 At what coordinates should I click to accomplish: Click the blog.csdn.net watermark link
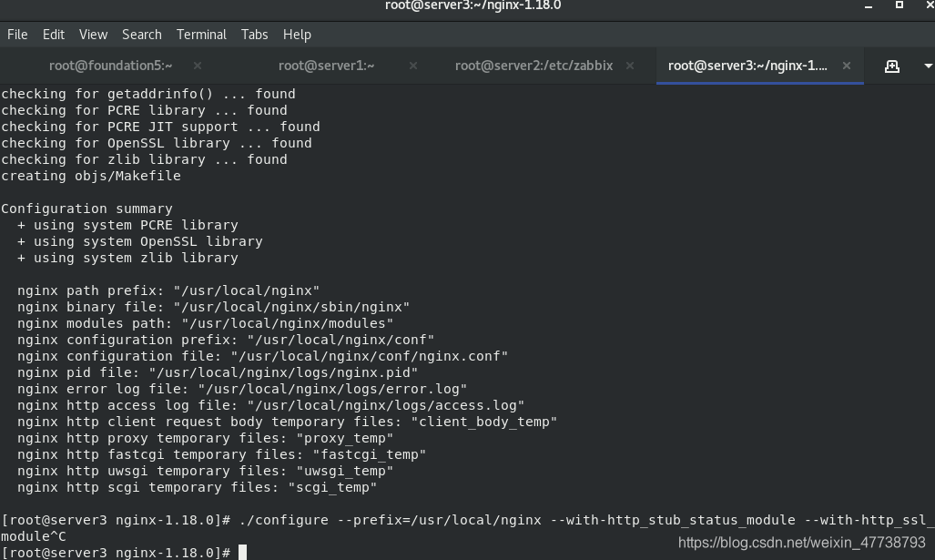tap(801, 543)
